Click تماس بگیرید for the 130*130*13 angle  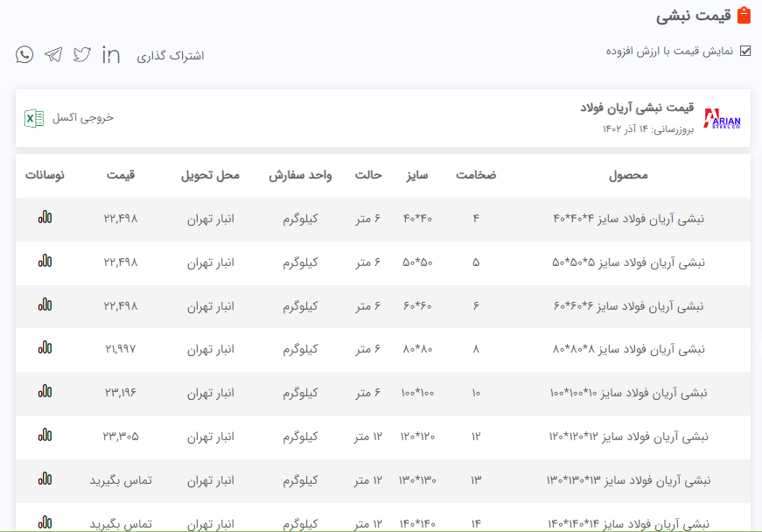point(121,480)
